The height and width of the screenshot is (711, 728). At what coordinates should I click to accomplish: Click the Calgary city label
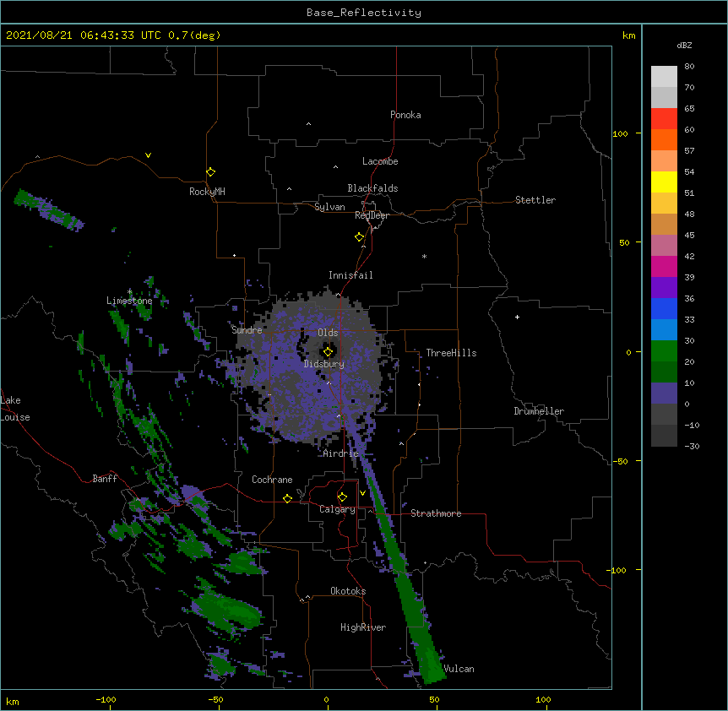[x=337, y=509]
